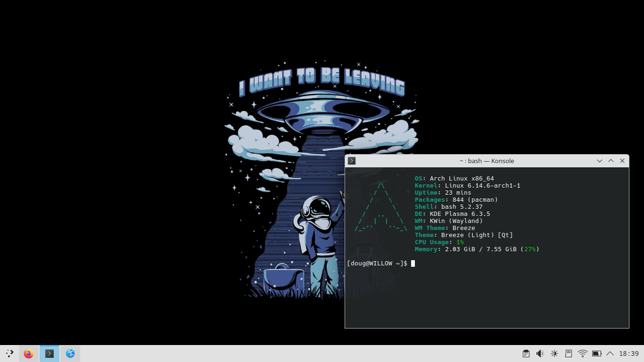644x362 pixels.
Task: Click the 'Shell: bash 5.2.37' line
Action: point(449,207)
